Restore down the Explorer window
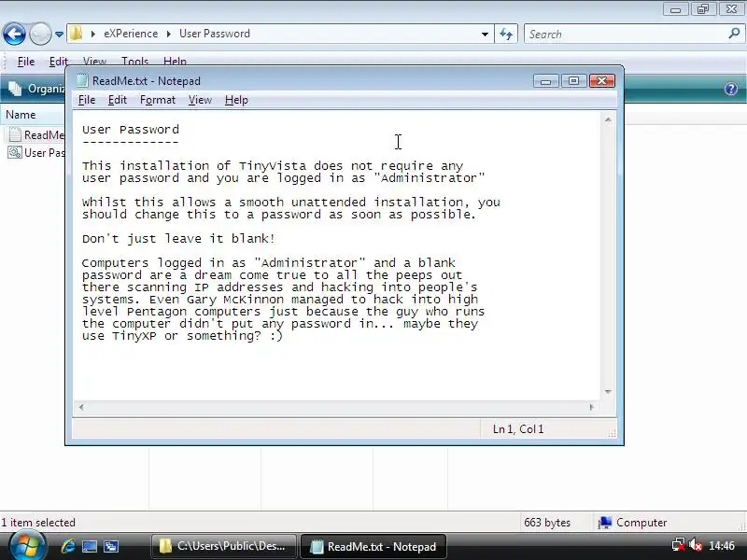747x560 pixels. tap(703, 9)
